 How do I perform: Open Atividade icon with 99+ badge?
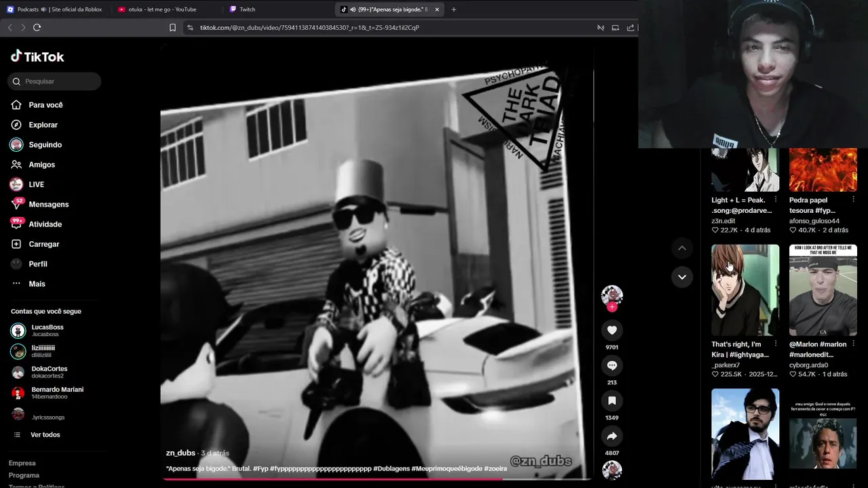tap(17, 224)
